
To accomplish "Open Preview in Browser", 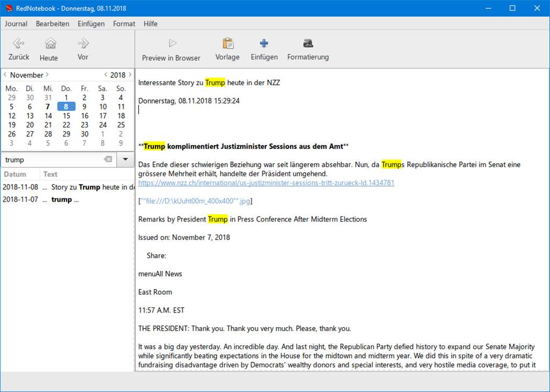I will 171,50.
